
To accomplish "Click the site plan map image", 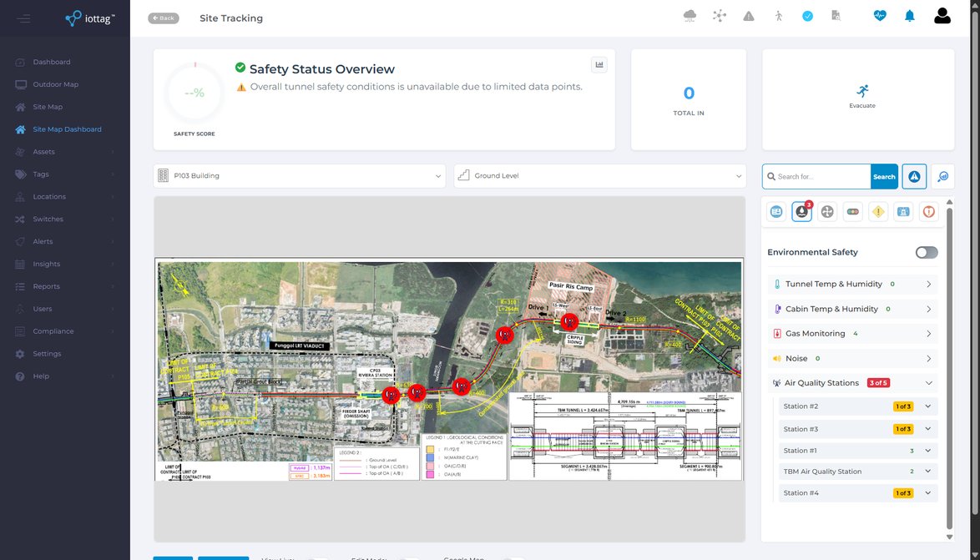I will point(449,370).
